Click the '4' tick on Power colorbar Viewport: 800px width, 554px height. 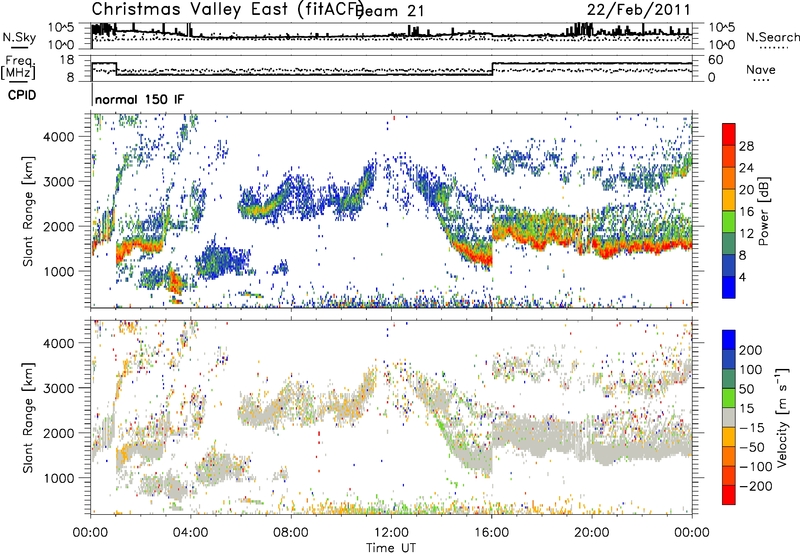point(742,277)
